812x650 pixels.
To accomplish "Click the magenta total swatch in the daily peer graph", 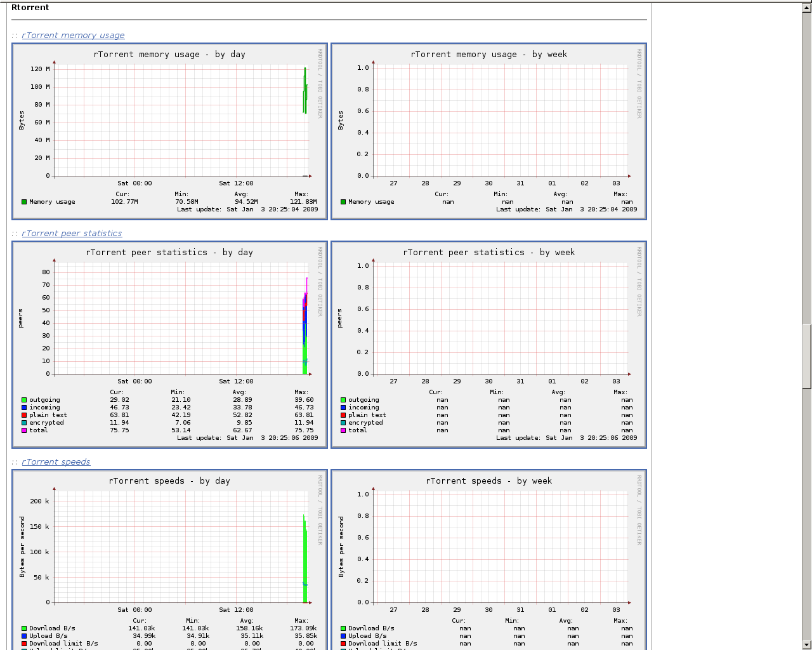I will [24, 430].
